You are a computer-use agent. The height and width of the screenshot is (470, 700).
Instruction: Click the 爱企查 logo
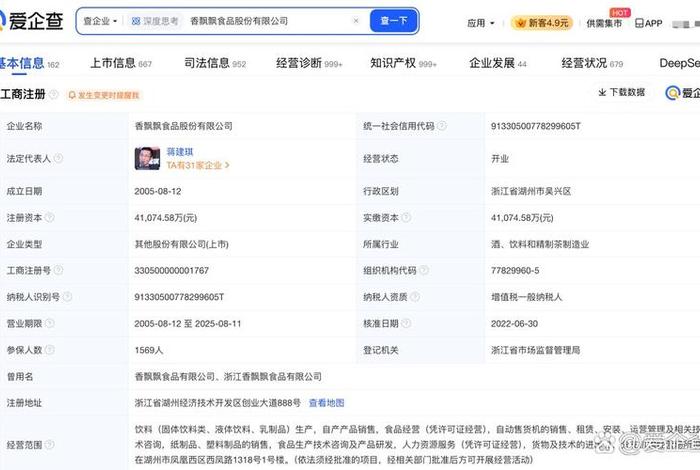coord(31,21)
